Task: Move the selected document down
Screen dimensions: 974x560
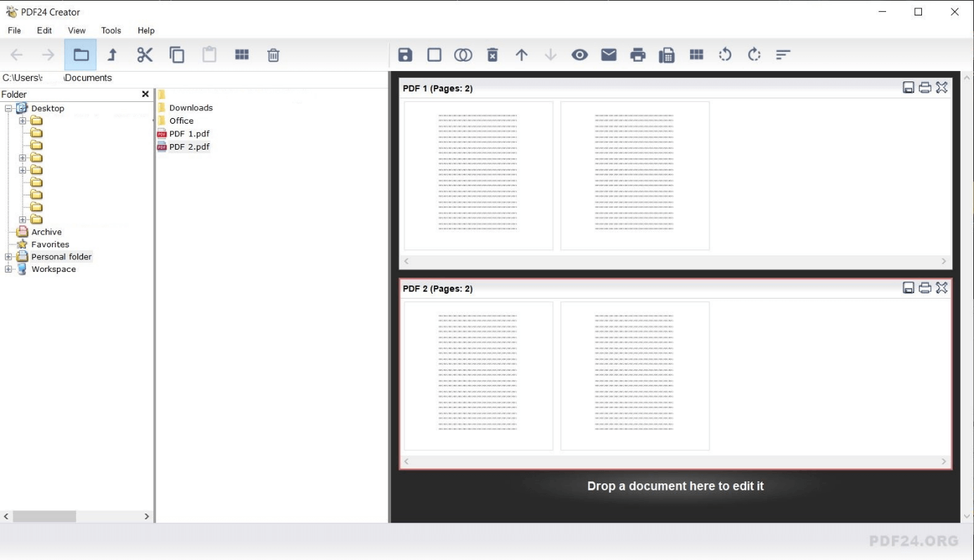Action: (x=551, y=55)
